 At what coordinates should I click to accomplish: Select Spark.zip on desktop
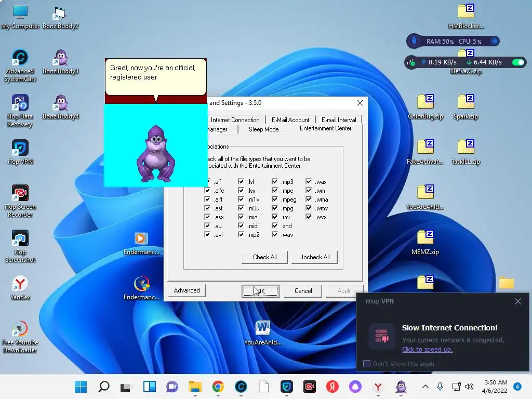point(466,107)
